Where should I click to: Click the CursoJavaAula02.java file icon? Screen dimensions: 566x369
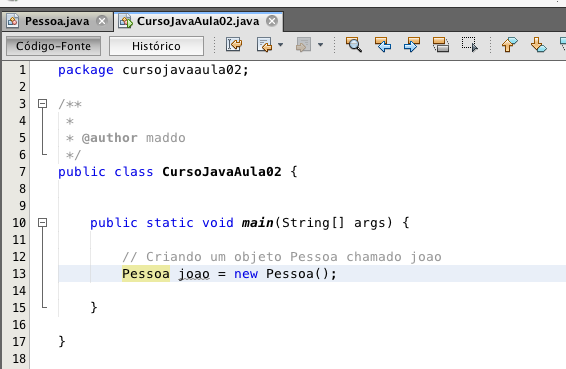coord(126,21)
